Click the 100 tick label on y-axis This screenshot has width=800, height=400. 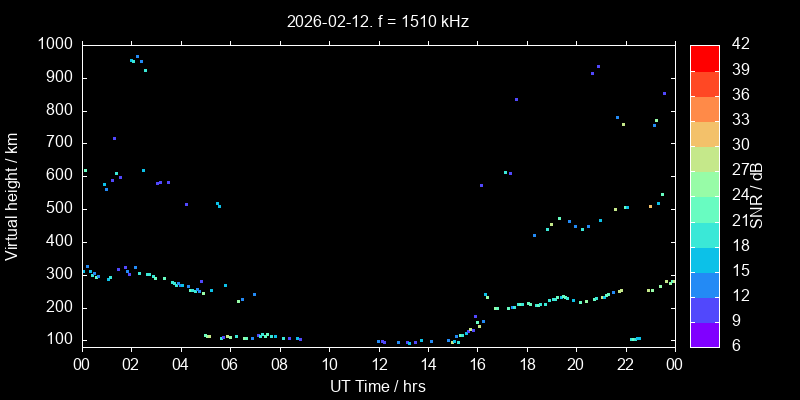click(58, 340)
